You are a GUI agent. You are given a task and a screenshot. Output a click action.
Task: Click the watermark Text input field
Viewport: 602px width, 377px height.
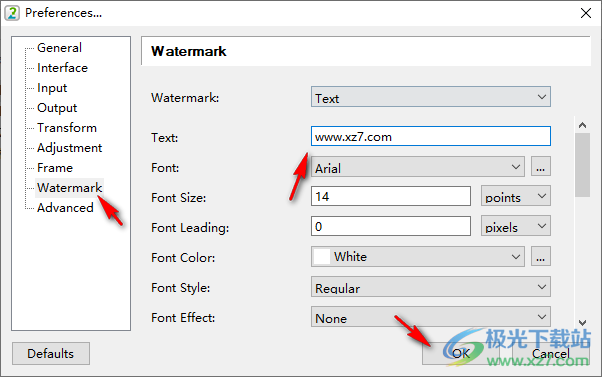(x=431, y=136)
